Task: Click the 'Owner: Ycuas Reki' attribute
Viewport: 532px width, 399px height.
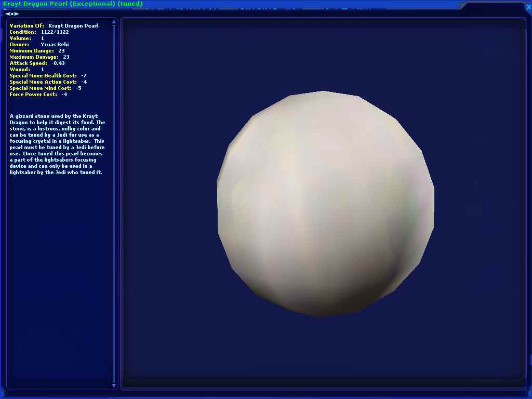Action: (39, 45)
